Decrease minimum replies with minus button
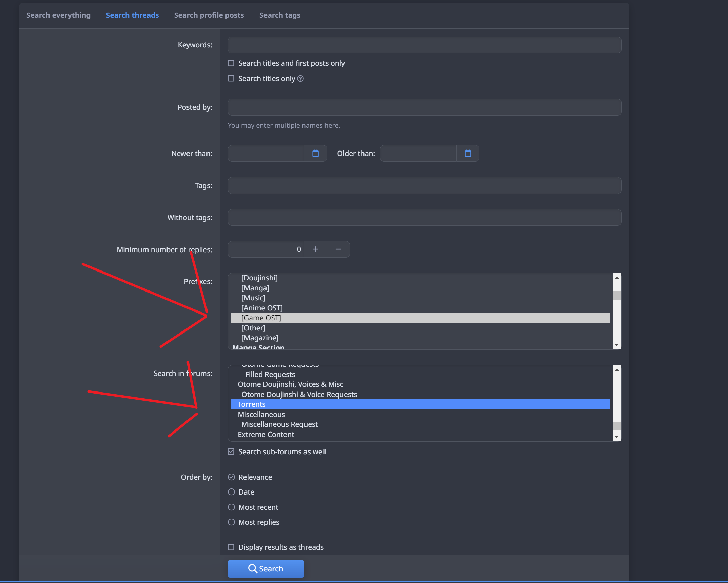728x583 pixels. (x=338, y=249)
